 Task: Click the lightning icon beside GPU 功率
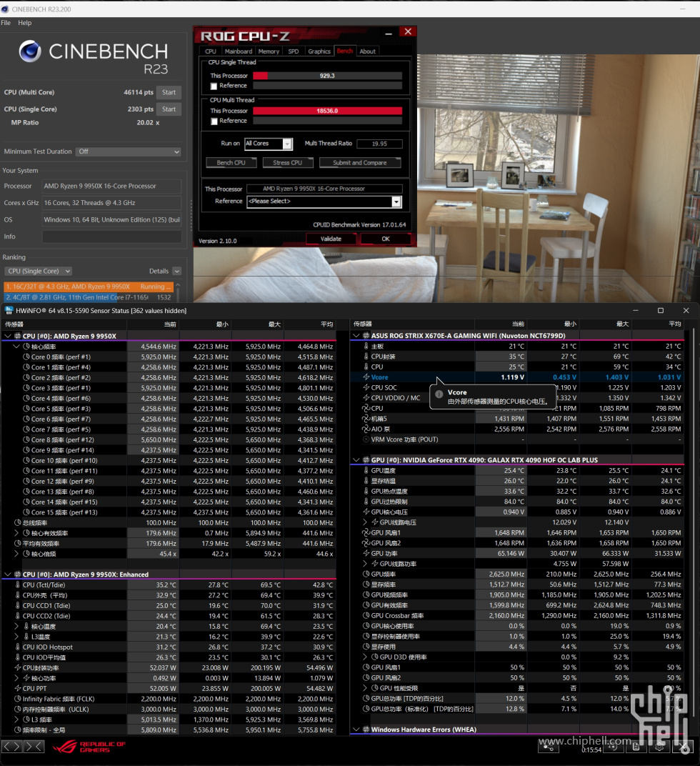point(366,554)
